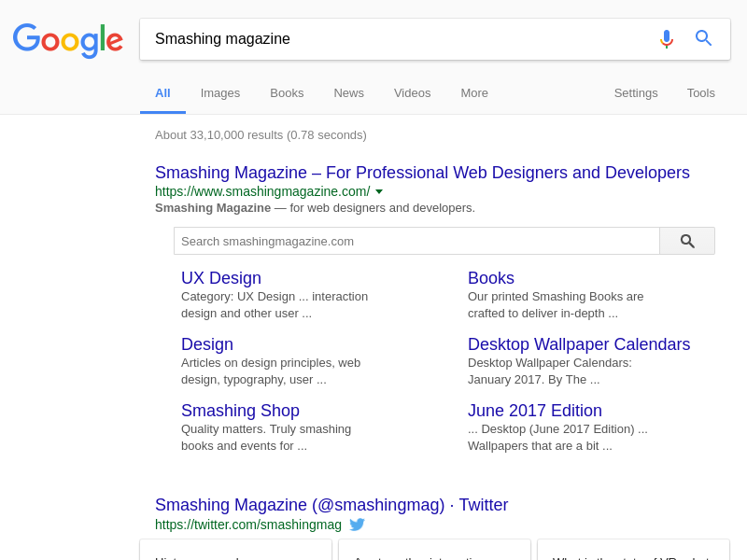Open search Settings
This screenshot has height=560, width=747.
pos(636,92)
